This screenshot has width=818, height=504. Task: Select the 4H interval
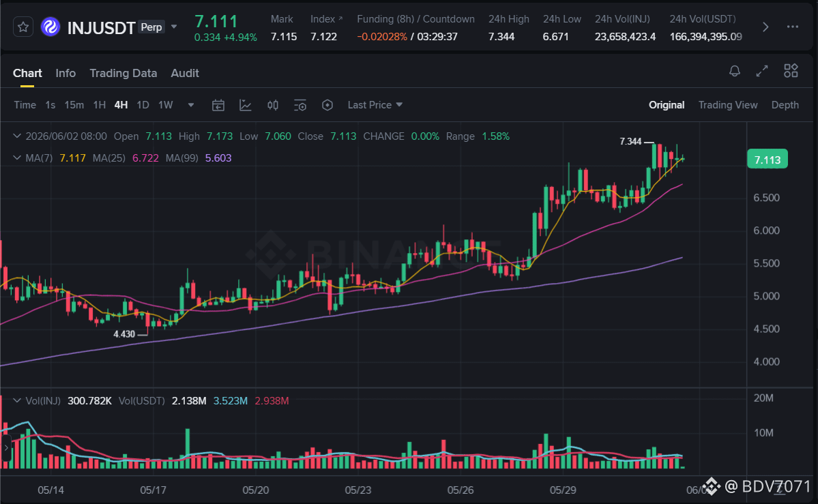[121, 105]
